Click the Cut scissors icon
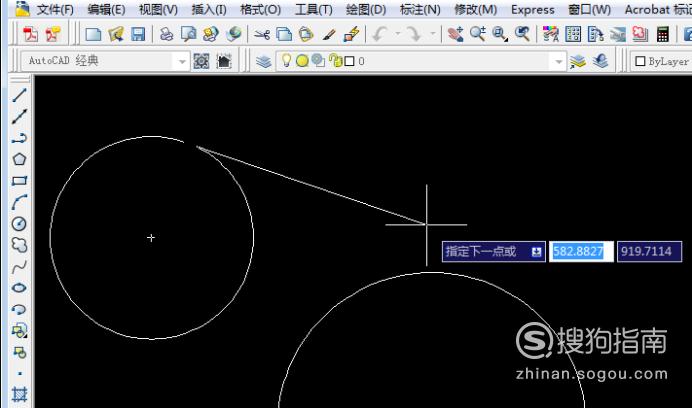Viewport: 692px width, 408px height. pyautogui.click(x=262, y=34)
